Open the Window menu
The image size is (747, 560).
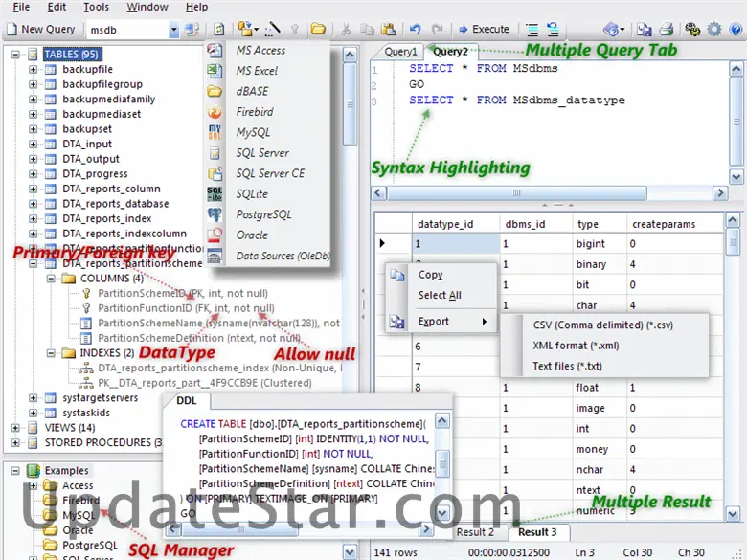147,7
